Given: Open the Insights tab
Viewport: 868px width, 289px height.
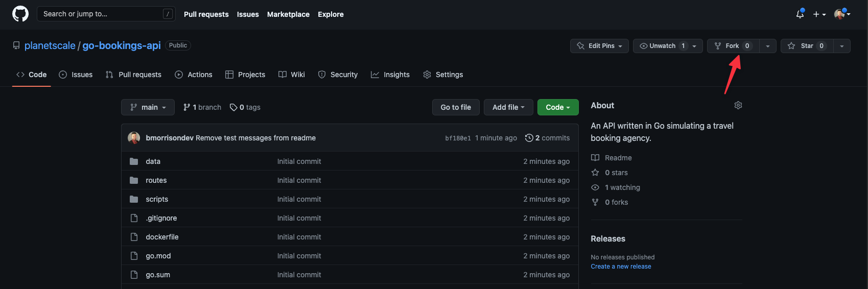Looking at the screenshot, I should 390,75.
